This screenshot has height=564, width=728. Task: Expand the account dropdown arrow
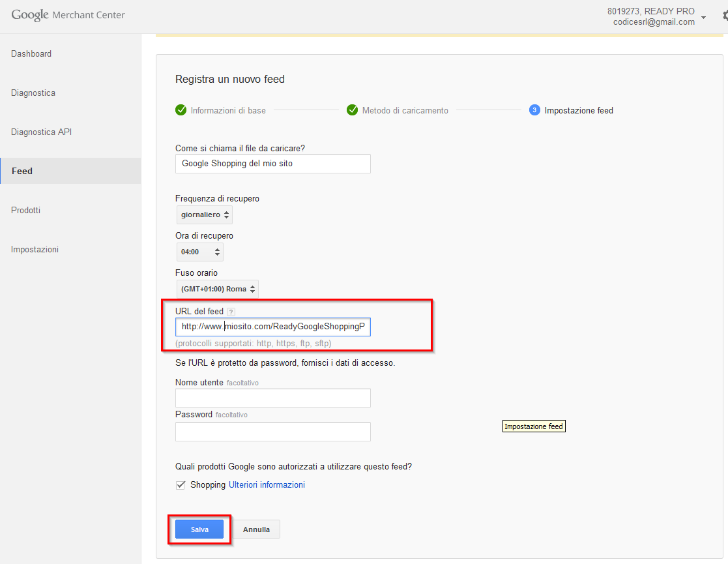[x=703, y=17]
